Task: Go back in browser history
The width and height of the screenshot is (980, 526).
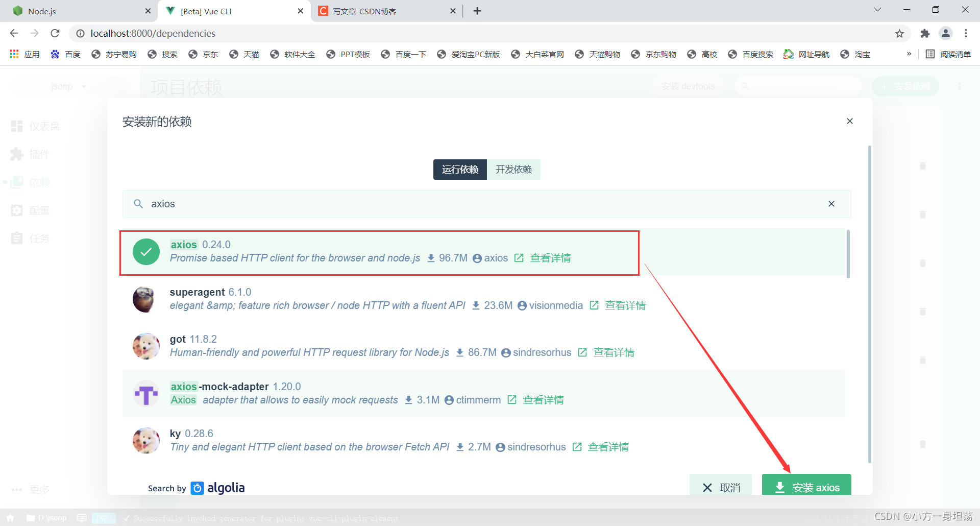Action: (14, 33)
